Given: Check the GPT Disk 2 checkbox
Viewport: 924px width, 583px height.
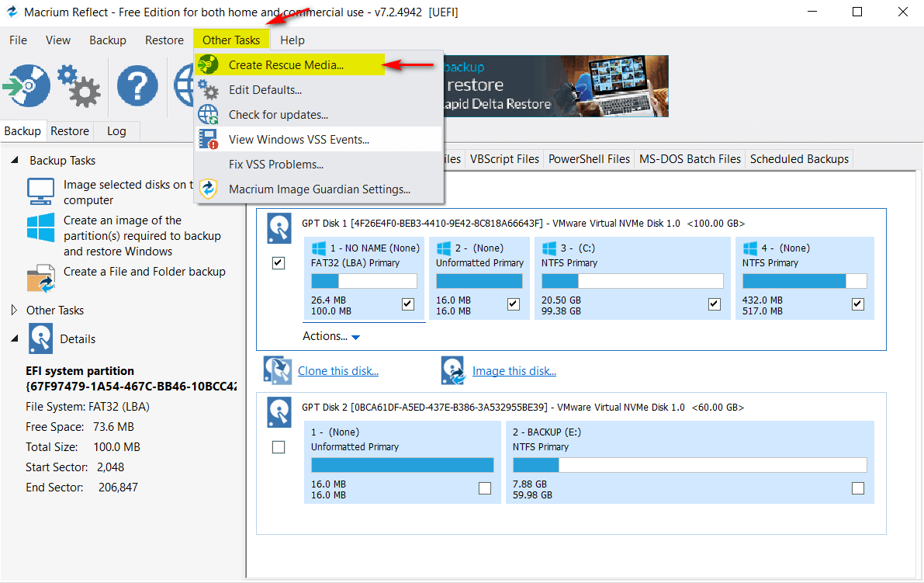Looking at the screenshot, I should 279,447.
